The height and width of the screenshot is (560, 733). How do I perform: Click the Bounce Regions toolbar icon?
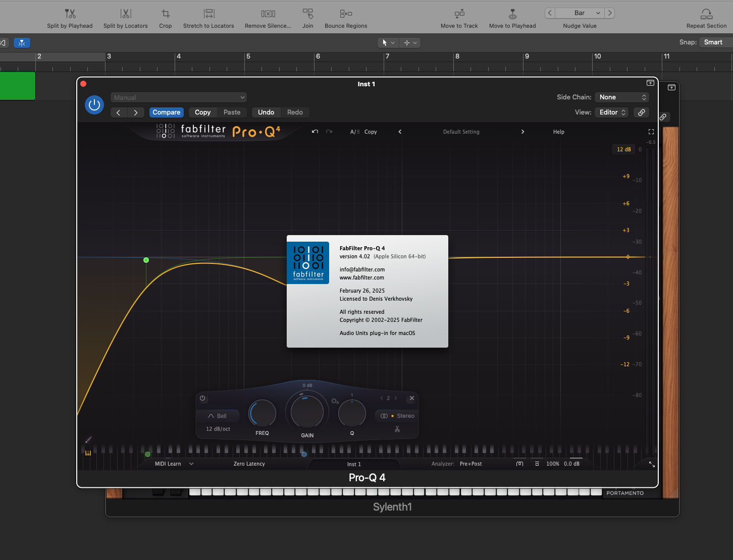pyautogui.click(x=346, y=14)
